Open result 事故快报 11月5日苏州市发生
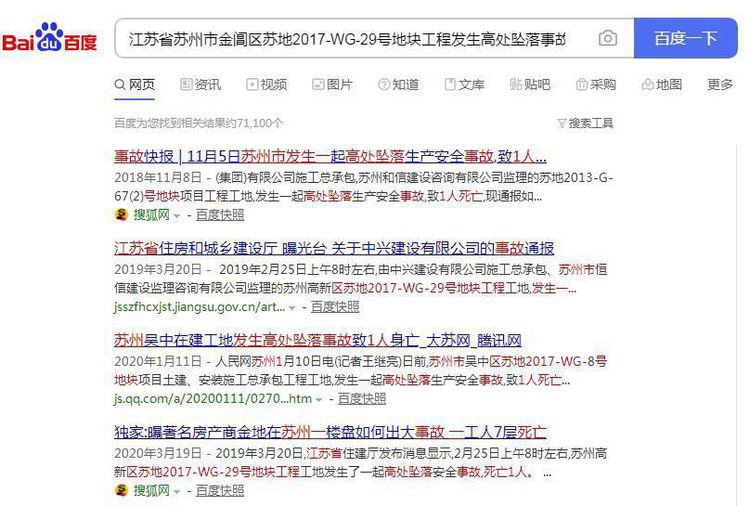This screenshot has height=506, width=750. tap(330, 156)
